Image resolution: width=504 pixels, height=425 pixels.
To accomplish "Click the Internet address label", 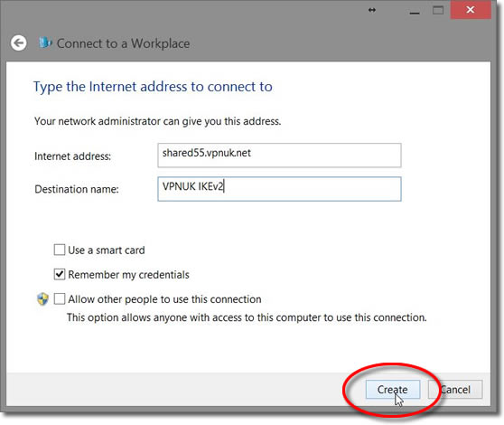I will click(72, 156).
